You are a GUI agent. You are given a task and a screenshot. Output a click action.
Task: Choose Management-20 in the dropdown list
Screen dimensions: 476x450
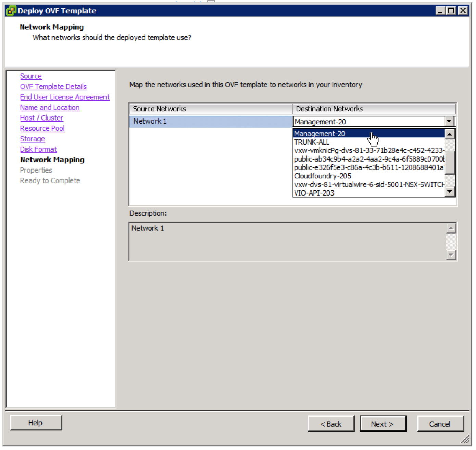369,134
